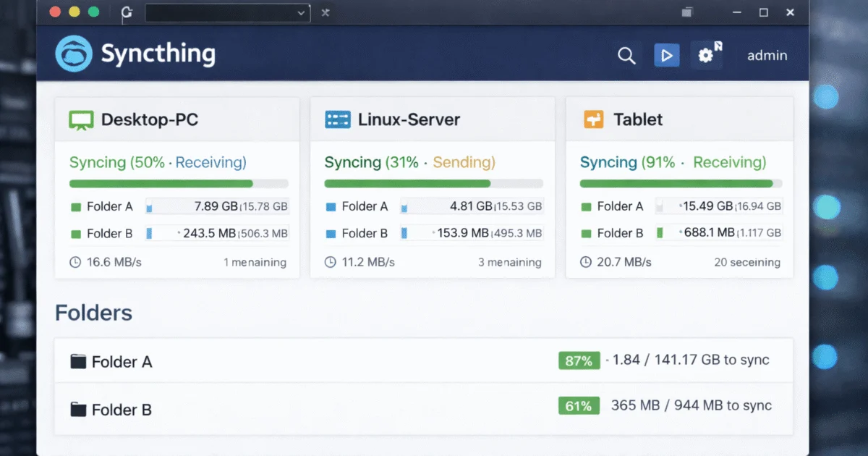Click the reload icon in title bar

tap(127, 12)
